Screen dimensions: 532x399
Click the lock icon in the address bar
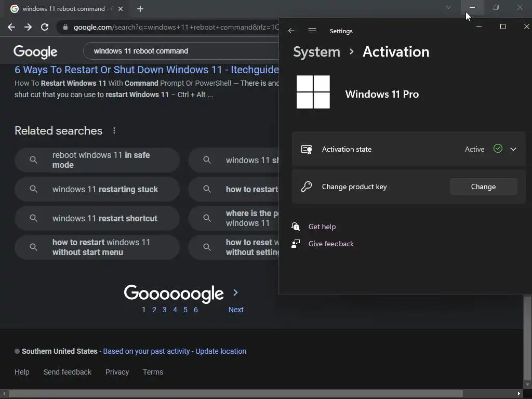(65, 27)
